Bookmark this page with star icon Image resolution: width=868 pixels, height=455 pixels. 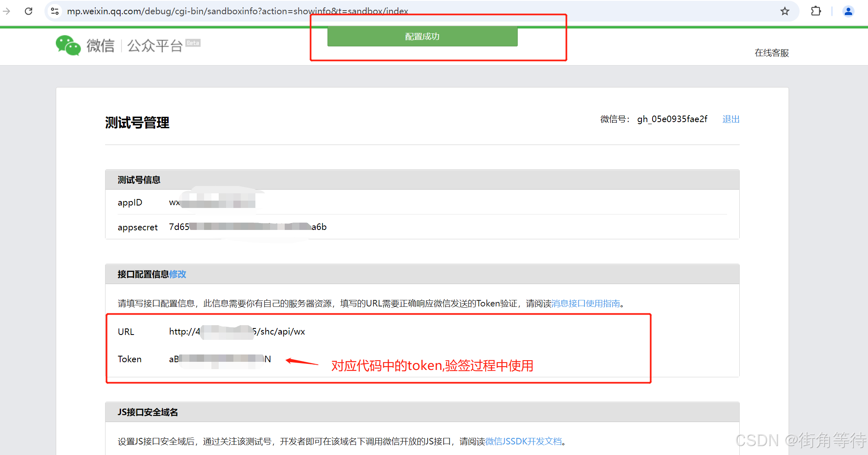[x=784, y=11]
